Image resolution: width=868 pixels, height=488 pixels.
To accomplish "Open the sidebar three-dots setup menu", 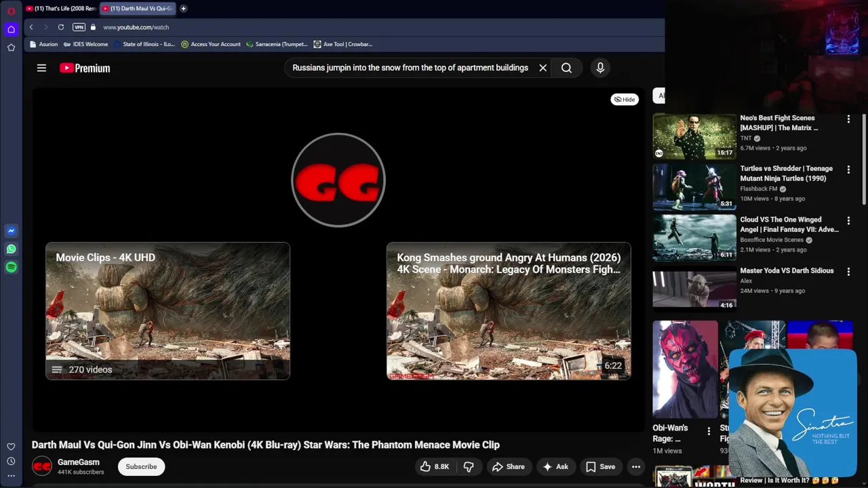I will pos(11,476).
